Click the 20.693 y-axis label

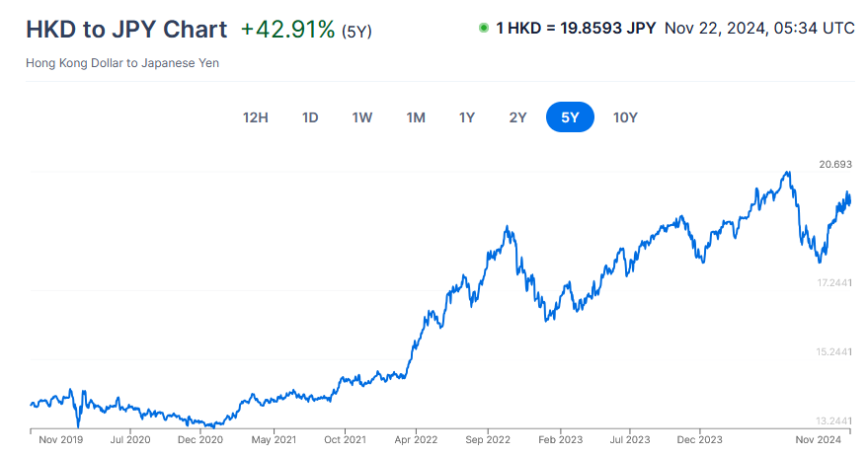click(835, 164)
